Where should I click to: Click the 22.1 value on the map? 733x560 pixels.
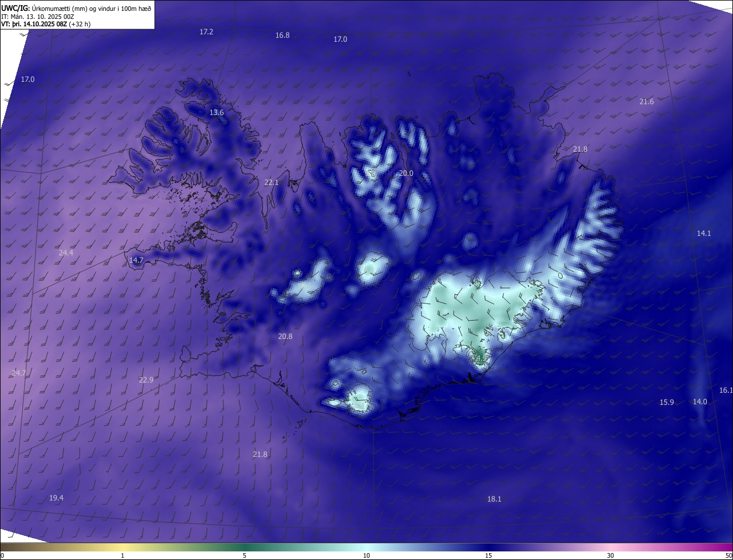coord(271,183)
